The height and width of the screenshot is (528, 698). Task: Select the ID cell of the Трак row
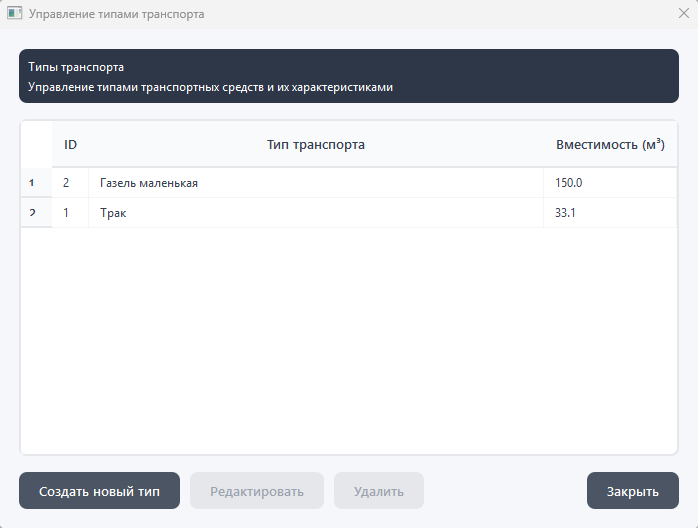pyautogui.click(x=70, y=213)
